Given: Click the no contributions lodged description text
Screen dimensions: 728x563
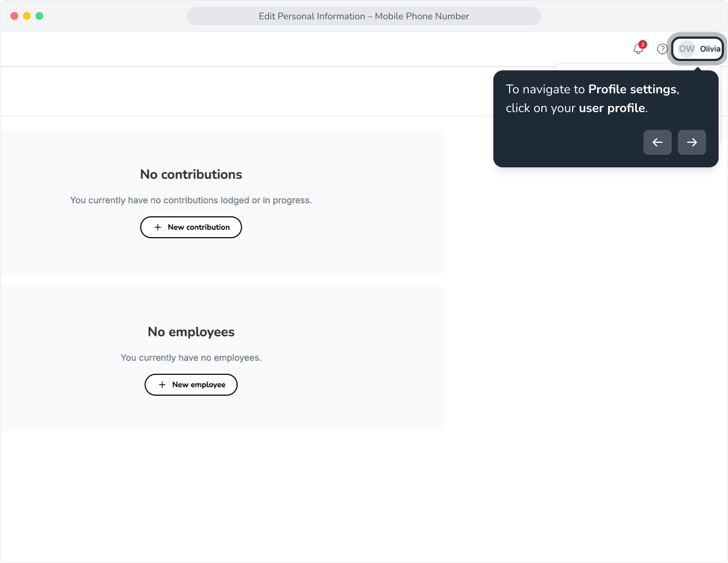Looking at the screenshot, I should pos(191,200).
